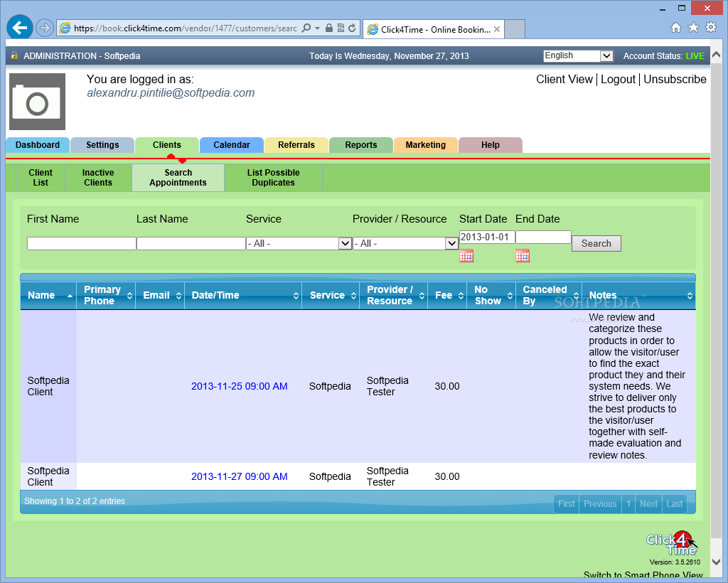Sort table by Name column
This screenshot has height=583, width=728.
pyautogui.click(x=48, y=295)
